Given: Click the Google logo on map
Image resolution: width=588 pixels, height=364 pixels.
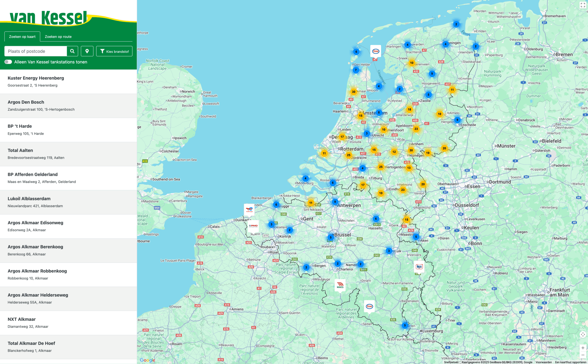Looking at the screenshot, I should [x=147, y=360].
